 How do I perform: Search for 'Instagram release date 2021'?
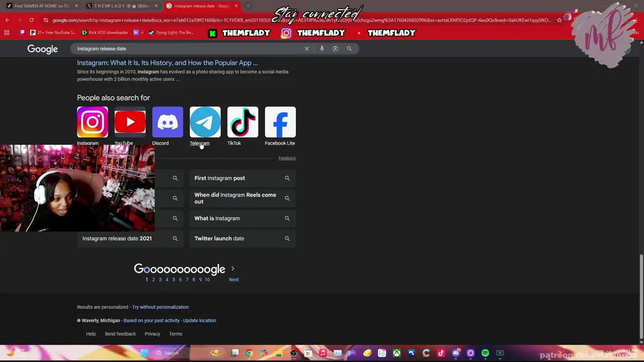pos(130,238)
